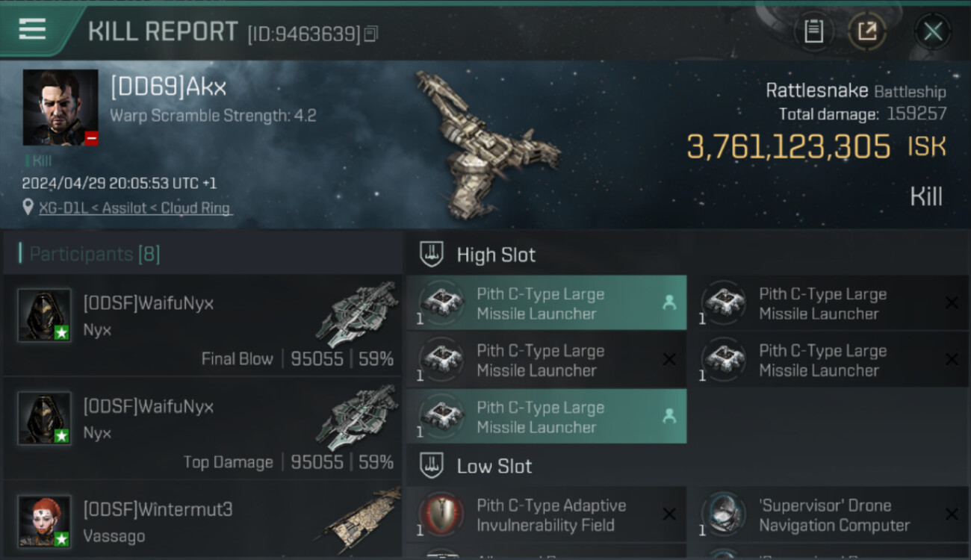The image size is (971, 560).
Task: View Wintermut3 Vassago participant entry
Action: coord(202,520)
